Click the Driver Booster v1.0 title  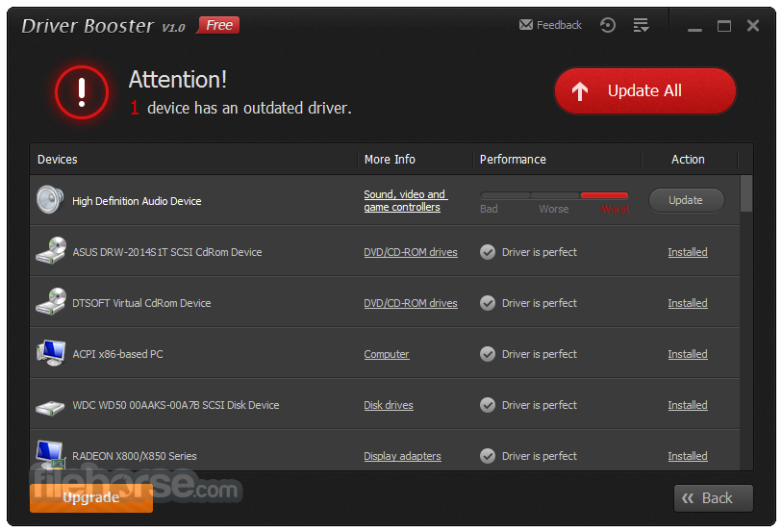(x=103, y=26)
